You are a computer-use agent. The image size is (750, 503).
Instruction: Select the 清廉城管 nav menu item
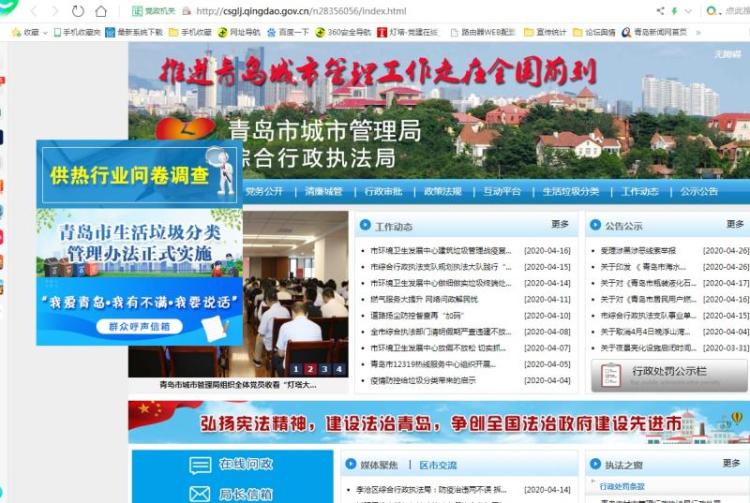click(x=323, y=191)
